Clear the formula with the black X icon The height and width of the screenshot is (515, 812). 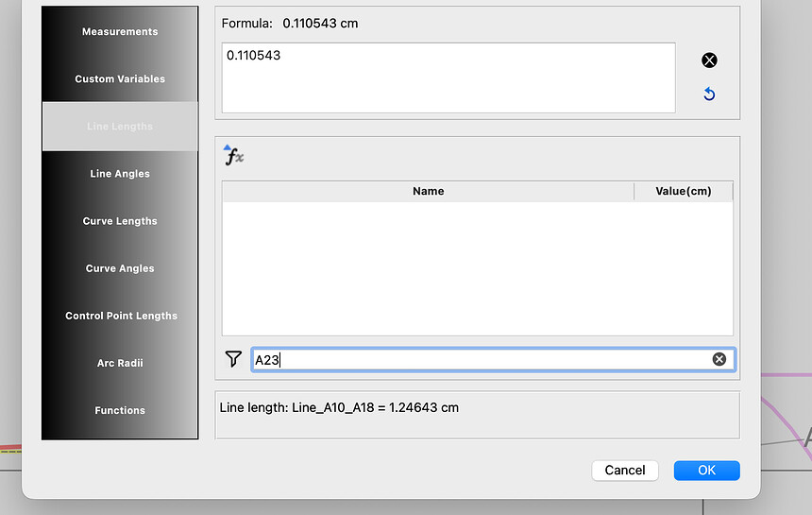709,60
